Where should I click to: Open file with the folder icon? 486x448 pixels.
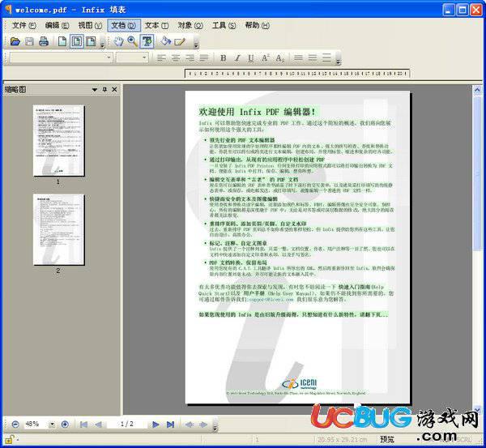click(x=15, y=41)
